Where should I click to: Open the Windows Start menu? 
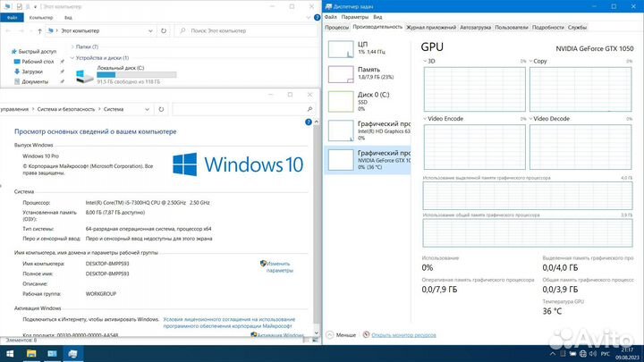(10, 354)
